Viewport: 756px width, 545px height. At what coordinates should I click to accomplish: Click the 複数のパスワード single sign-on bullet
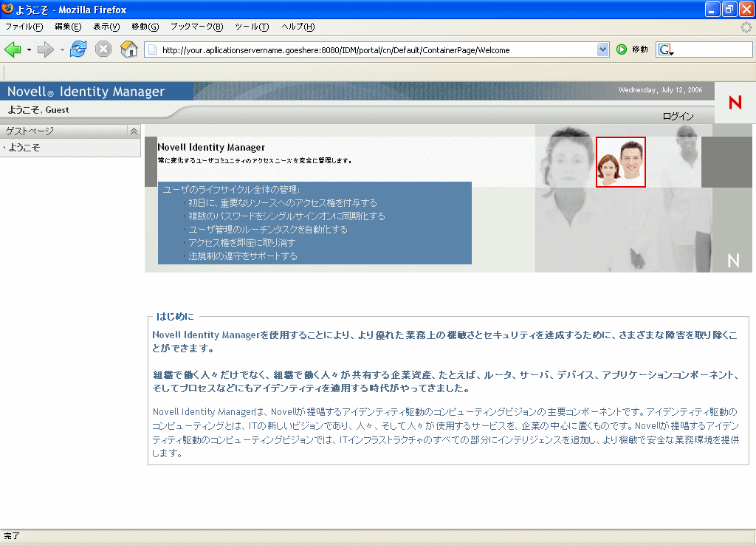(286, 216)
